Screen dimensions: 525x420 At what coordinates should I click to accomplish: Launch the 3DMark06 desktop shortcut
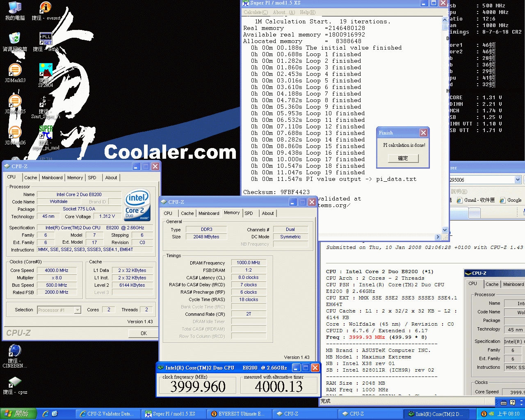[x=15, y=135]
